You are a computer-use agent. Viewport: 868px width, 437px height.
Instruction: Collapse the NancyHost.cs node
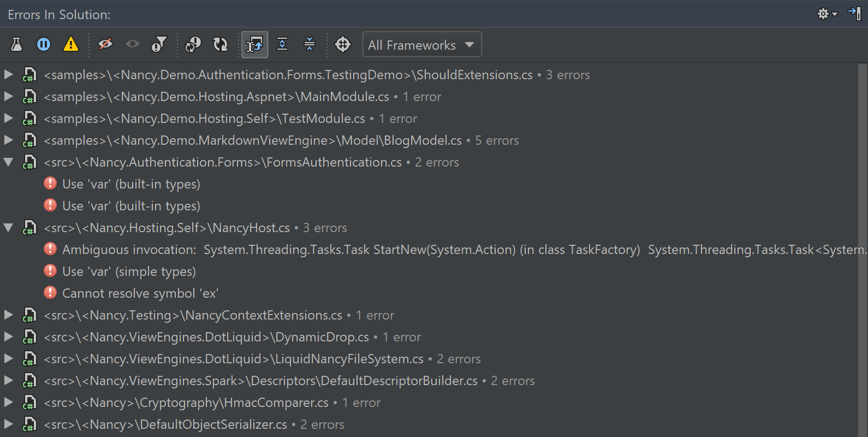pos(8,228)
